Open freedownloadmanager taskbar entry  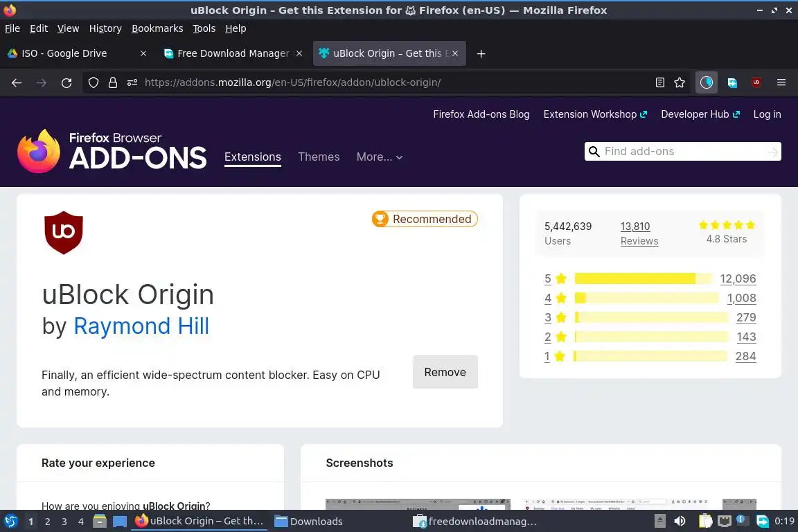[475, 522]
